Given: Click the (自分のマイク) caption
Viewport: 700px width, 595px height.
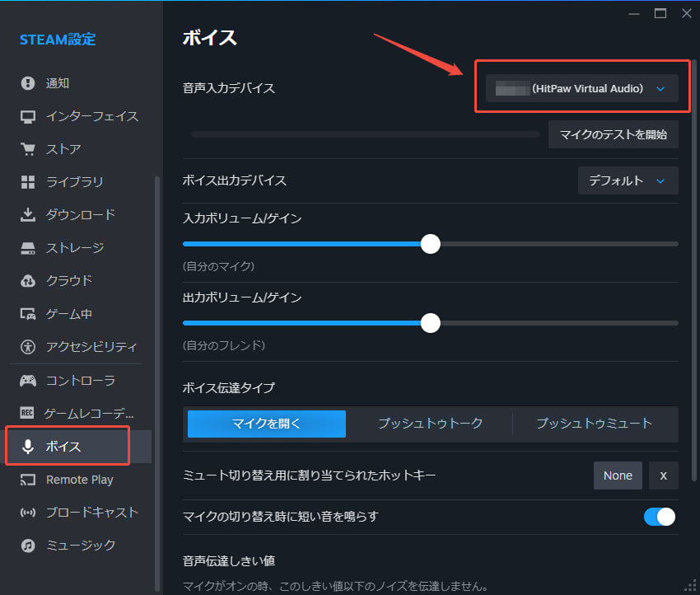Looking at the screenshot, I should pyautogui.click(x=218, y=266).
